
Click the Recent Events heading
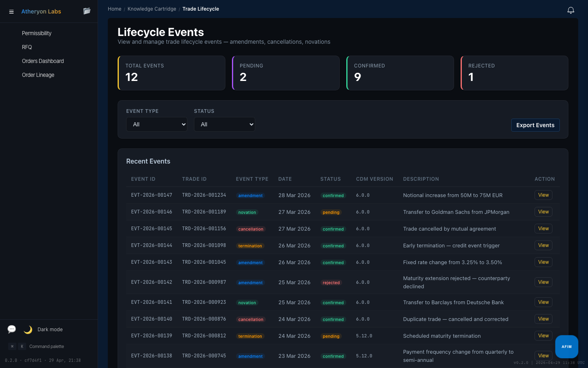click(x=148, y=161)
